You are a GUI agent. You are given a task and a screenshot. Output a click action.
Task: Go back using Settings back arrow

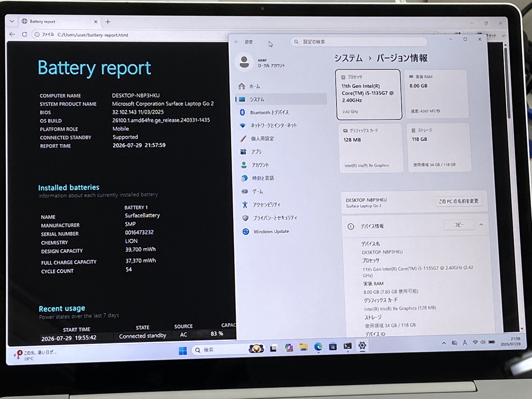coord(236,42)
